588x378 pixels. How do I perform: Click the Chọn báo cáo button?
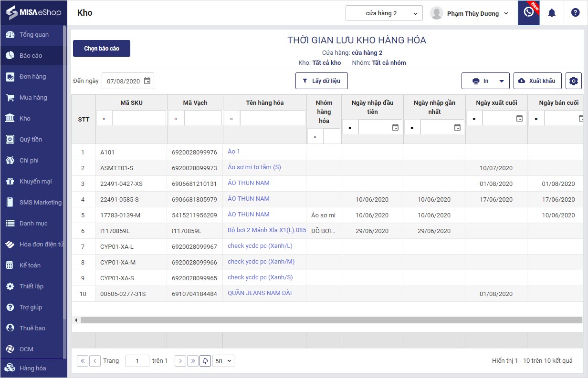102,49
